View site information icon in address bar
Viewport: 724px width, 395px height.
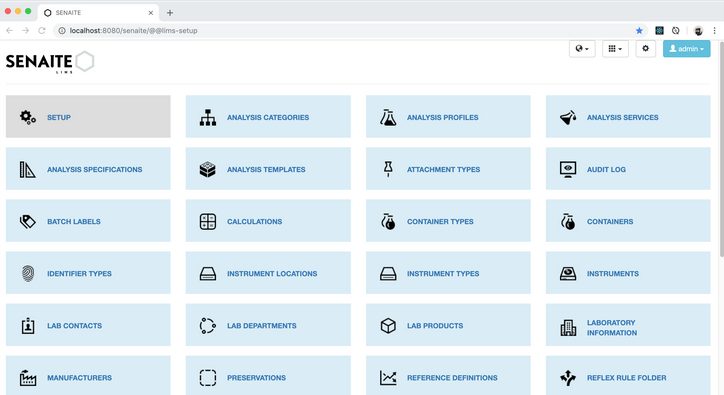pos(62,30)
